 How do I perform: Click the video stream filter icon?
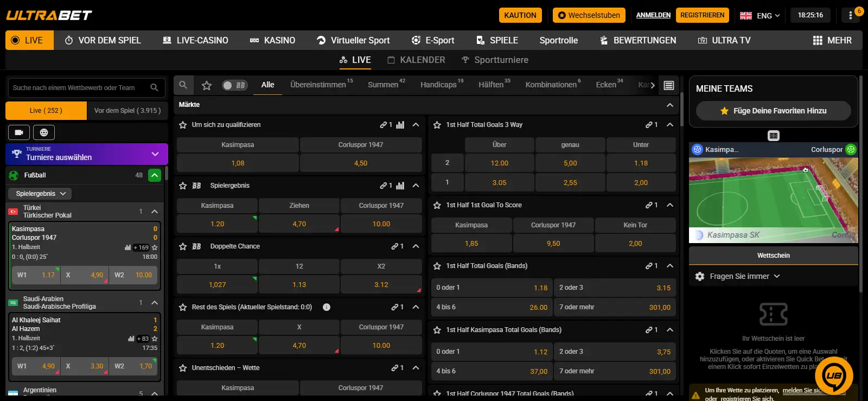pos(19,132)
